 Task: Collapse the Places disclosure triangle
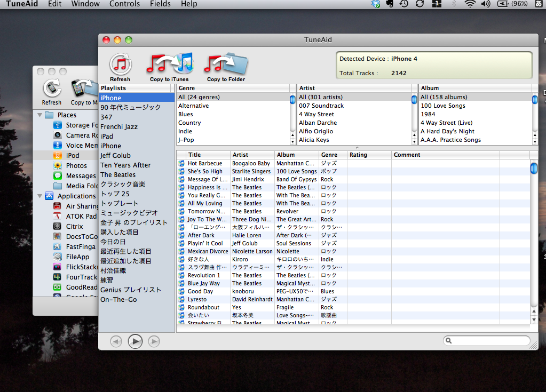pos(39,115)
